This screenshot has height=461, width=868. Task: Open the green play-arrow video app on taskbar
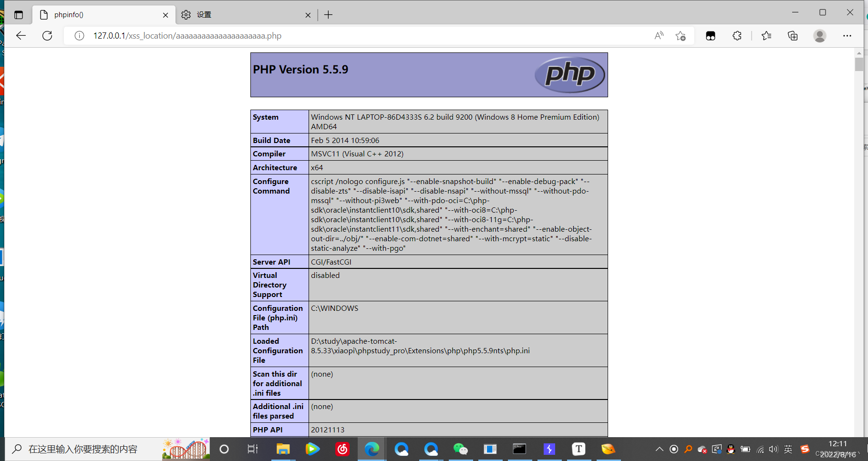click(312, 449)
